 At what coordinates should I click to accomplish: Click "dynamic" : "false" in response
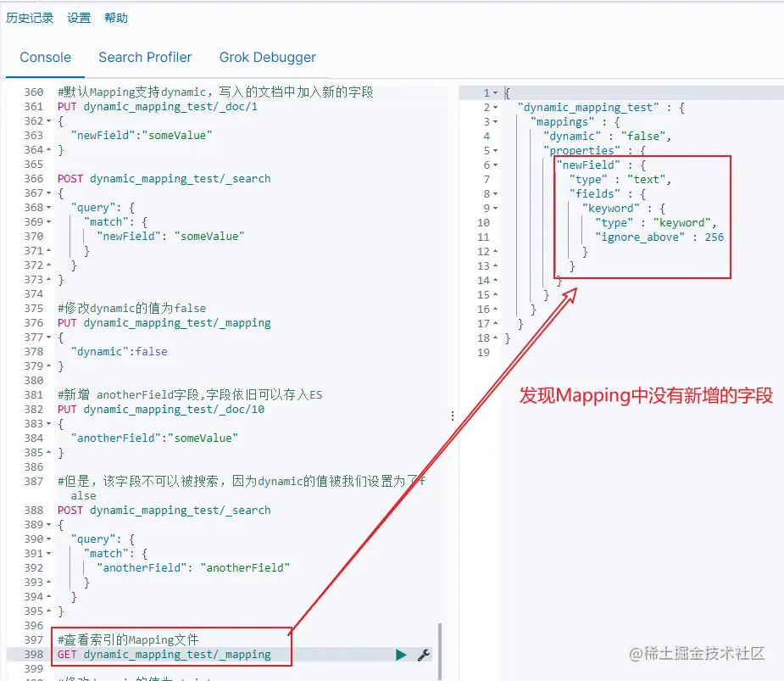607,137
